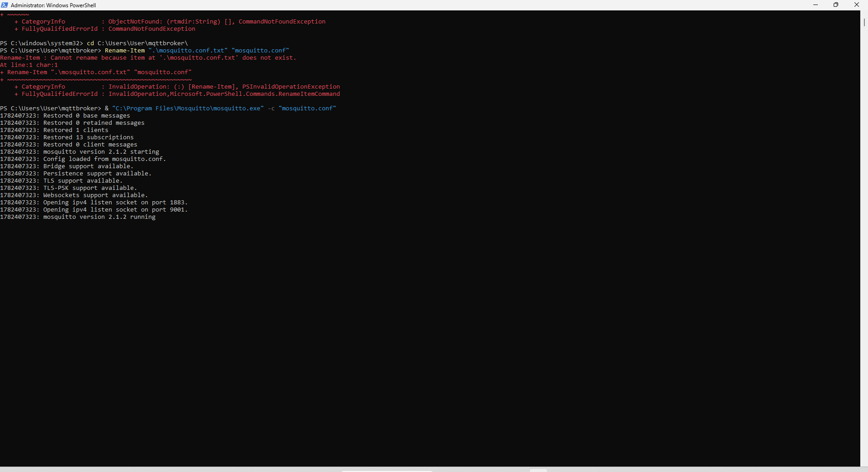Close the Administrator PowerShell window
Viewport: 868px width, 472px height.
point(857,5)
